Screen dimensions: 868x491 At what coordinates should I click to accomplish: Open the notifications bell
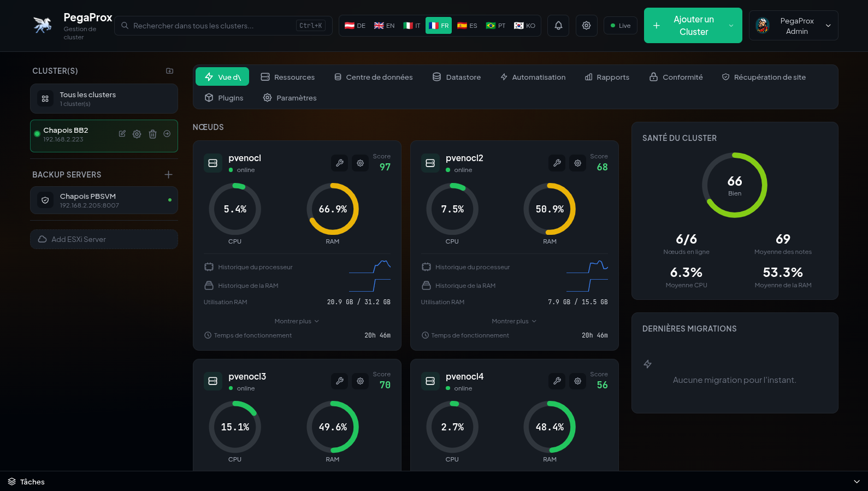click(x=558, y=26)
